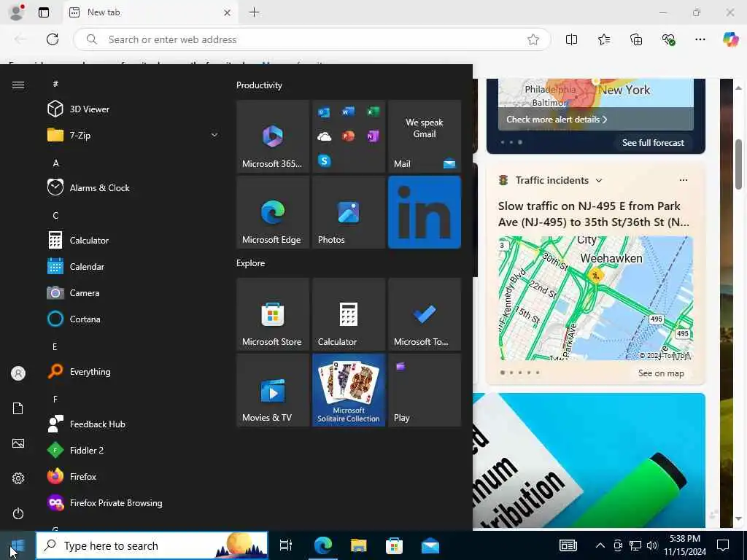747x560 pixels.
Task: Click the letter A group header
Action: (x=55, y=163)
